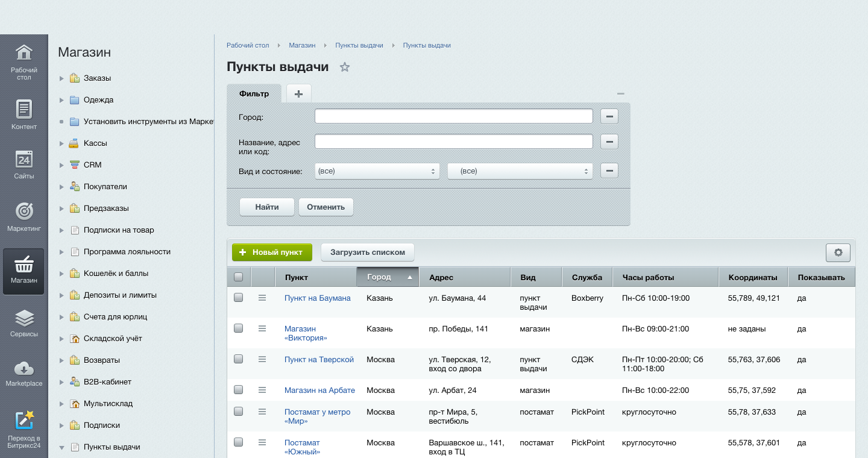The image size is (868, 458).
Task: Create a new pickup point with Новый пункт
Action: point(272,253)
